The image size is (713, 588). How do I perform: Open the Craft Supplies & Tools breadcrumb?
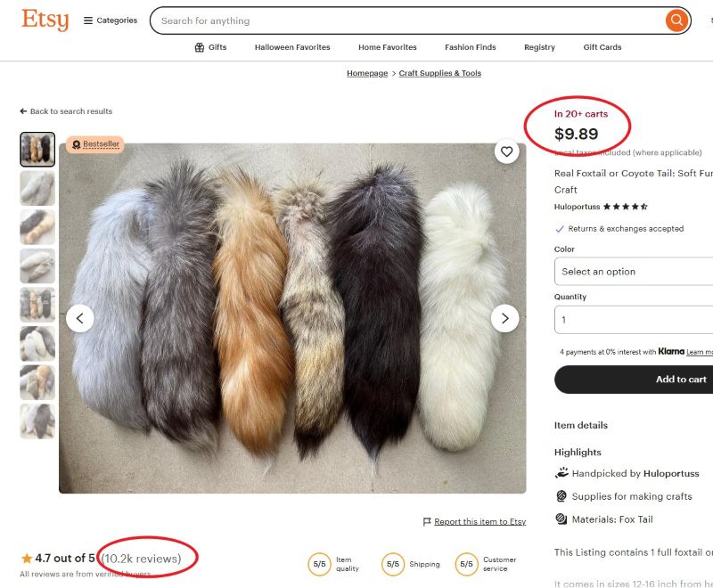(x=439, y=73)
